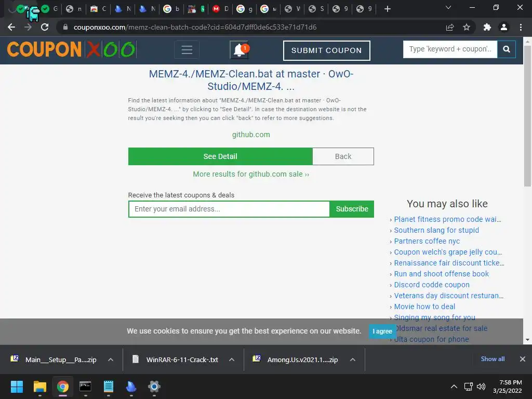The width and height of the screenshot is (532, 399).
Task: Click the Subscribe button
Action: coord(352,209)
